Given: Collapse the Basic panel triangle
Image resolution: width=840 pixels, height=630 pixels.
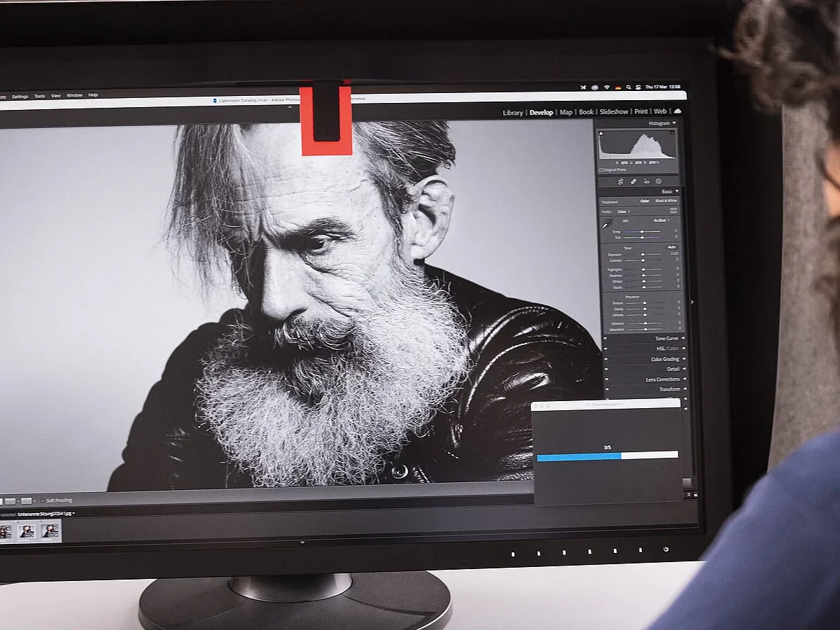Looking at the screenshot, I should pyautogui.click(x=677, y=191).
